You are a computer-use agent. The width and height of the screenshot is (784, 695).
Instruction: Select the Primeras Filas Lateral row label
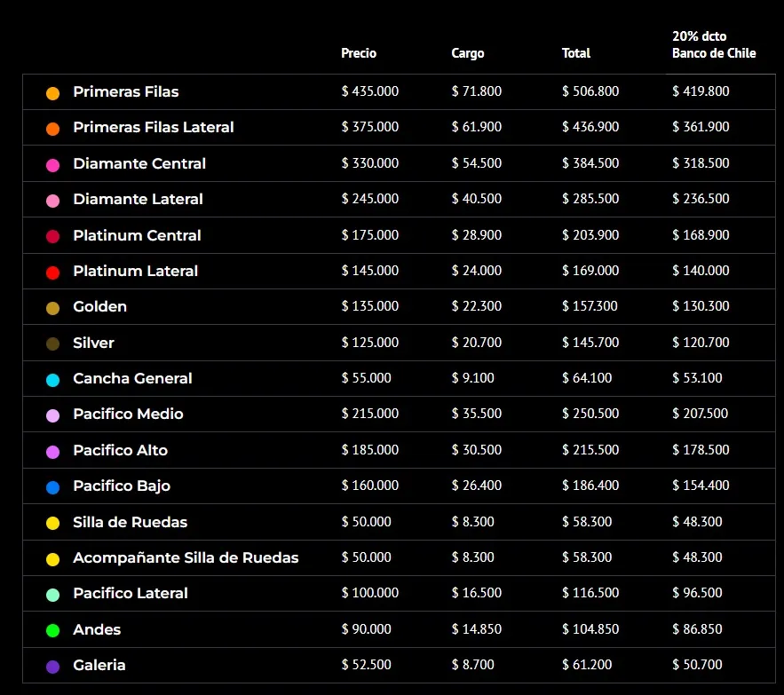[x=154, y=127]
